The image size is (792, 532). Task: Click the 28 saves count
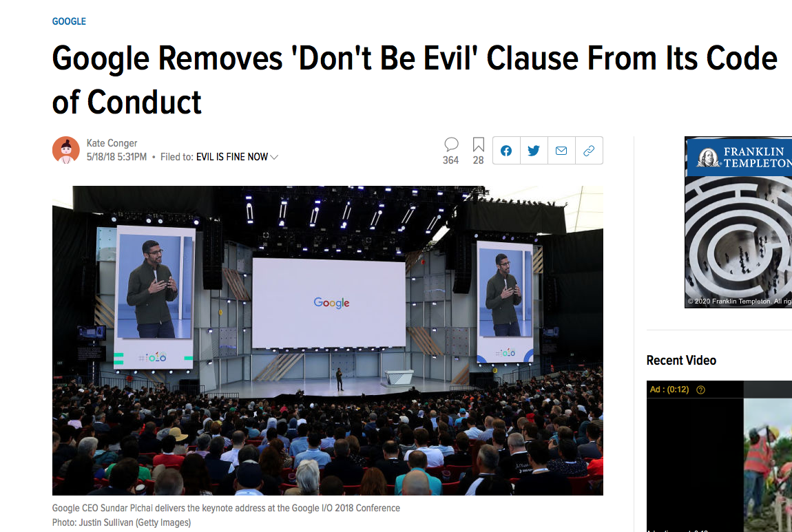[479, 160]
